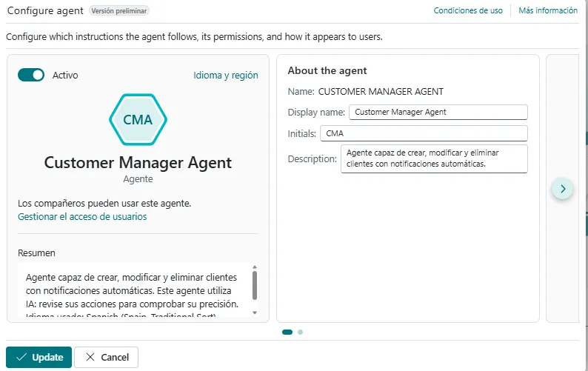Open Más información link
This screenshot has height=371, width=588.
point(548,10)
